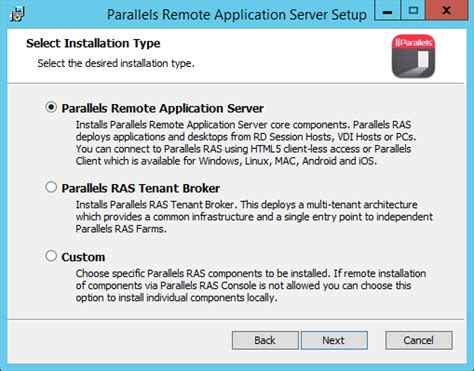Viewport: 474px width, 371px height.
Task: Abort setup with the Cancel button
Action: pos(419,340)
